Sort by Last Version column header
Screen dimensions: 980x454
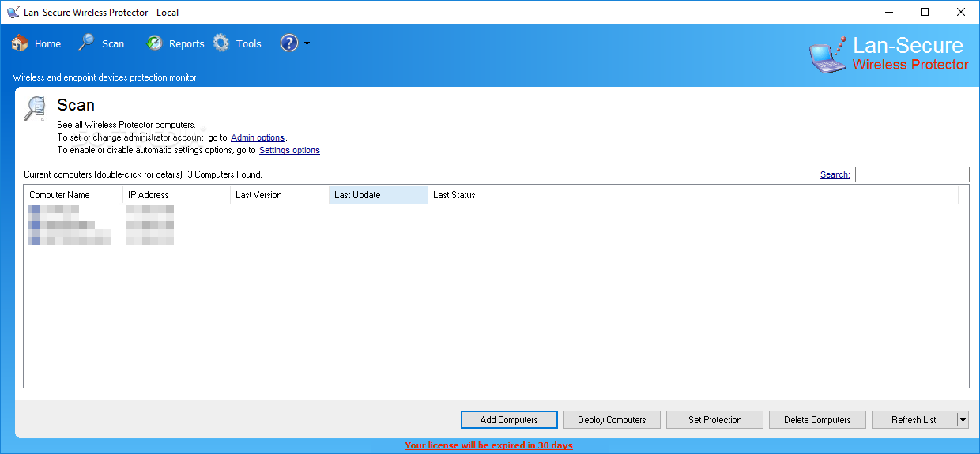pyautogui.click(x=279, y=195)
